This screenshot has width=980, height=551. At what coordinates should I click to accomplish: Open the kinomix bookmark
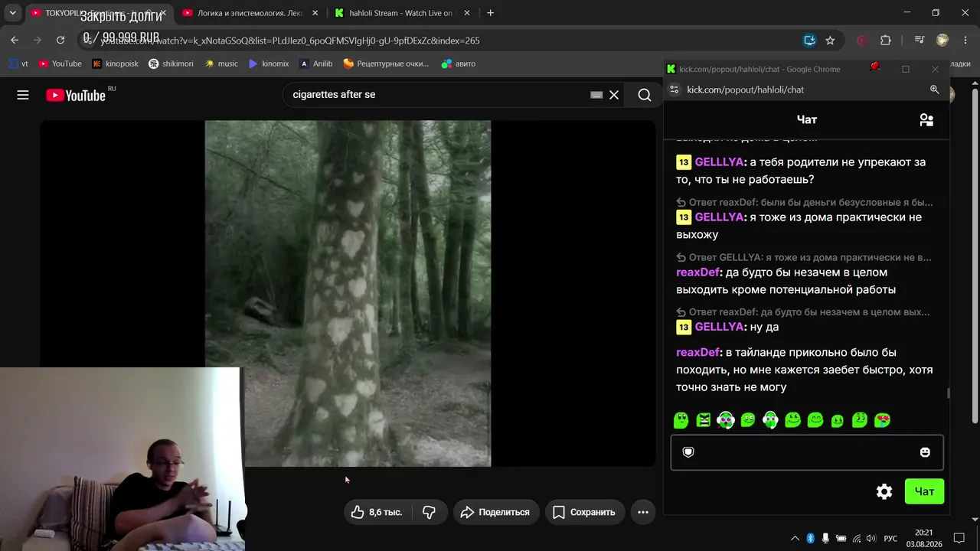(269, 64)
